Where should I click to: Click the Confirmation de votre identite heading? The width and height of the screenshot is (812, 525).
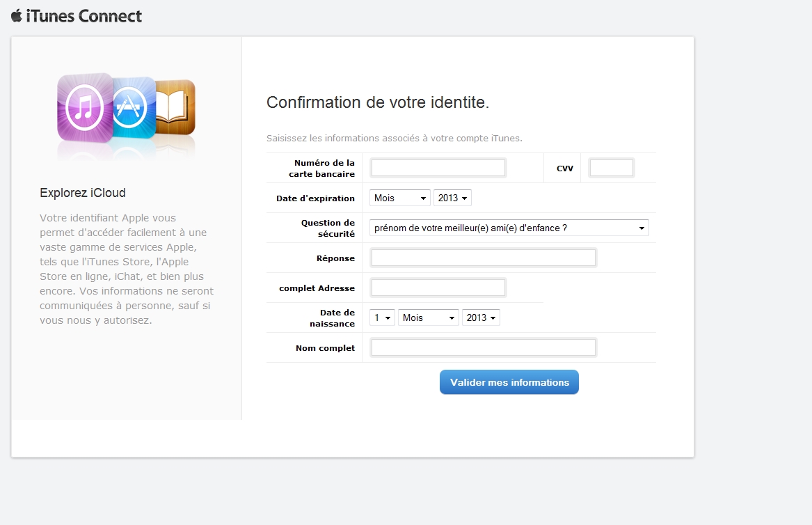point(378,102)
